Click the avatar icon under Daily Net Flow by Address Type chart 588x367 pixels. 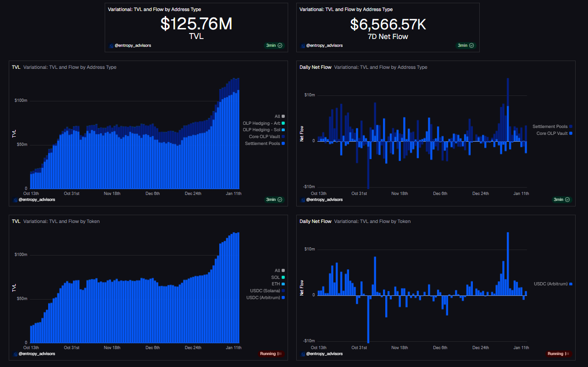click(303, 200)
